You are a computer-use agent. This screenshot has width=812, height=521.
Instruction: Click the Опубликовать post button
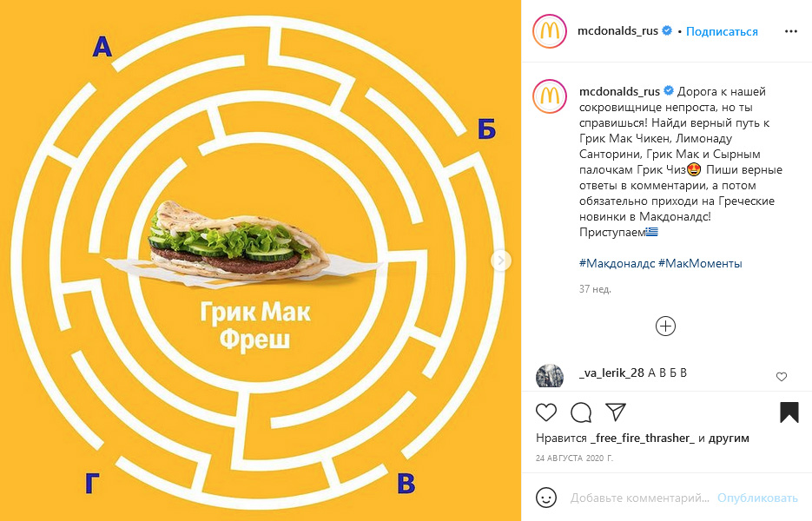pos(757,498)
